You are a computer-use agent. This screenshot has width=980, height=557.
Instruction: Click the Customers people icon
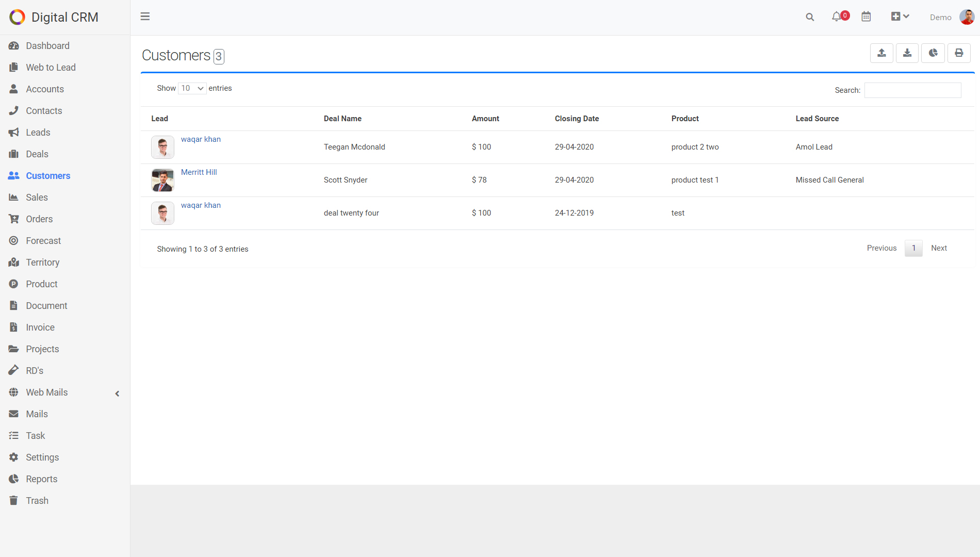coord(14,176)
